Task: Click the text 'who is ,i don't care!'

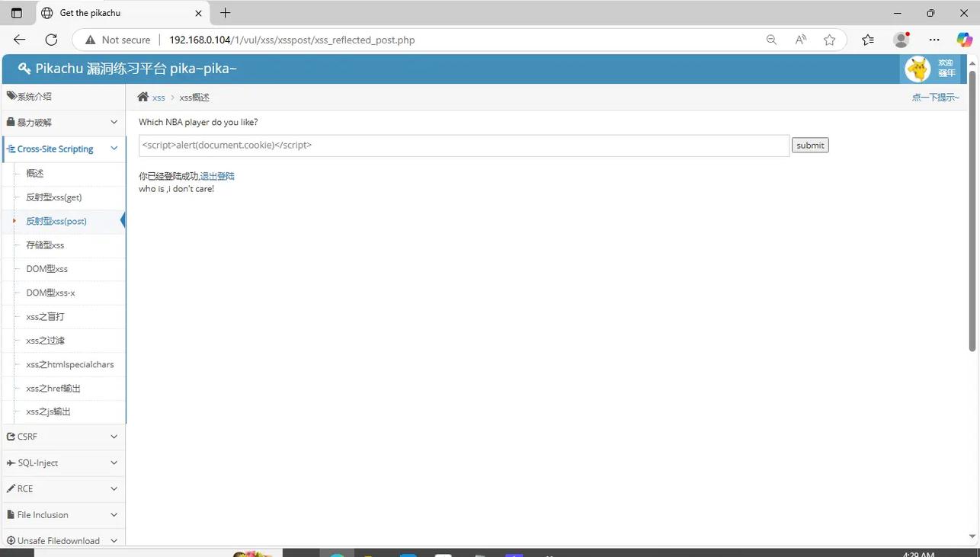Action: tap(176, 189)
